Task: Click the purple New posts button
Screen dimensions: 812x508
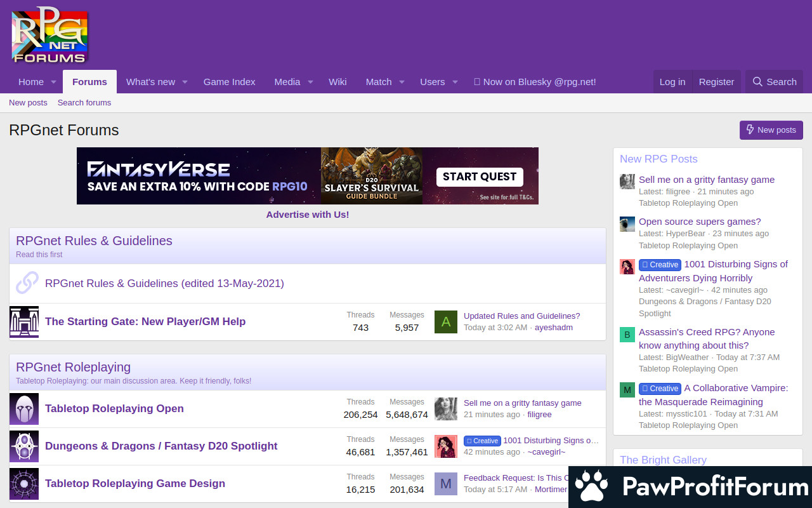Action: point(771,130)
